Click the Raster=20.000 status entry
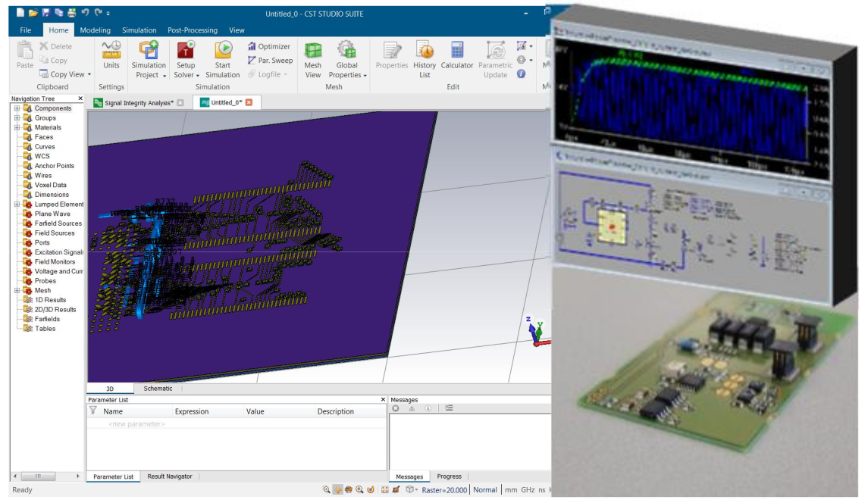The image size is (868, 503). [444, 489]
